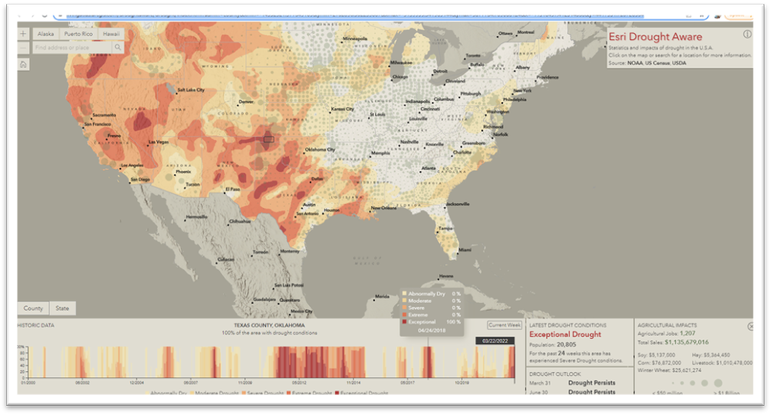This screenshot has height=415, width=772.
Task: Click the Salt Lake City label on the map
Action: point(191,90)
